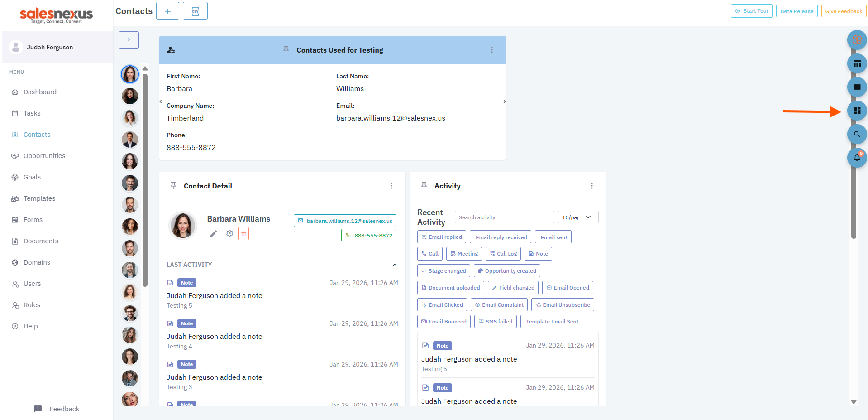868x420 pixels.
Task: Open the notifications bell icon
Action: pyautogui.click(x=857, y=158)
